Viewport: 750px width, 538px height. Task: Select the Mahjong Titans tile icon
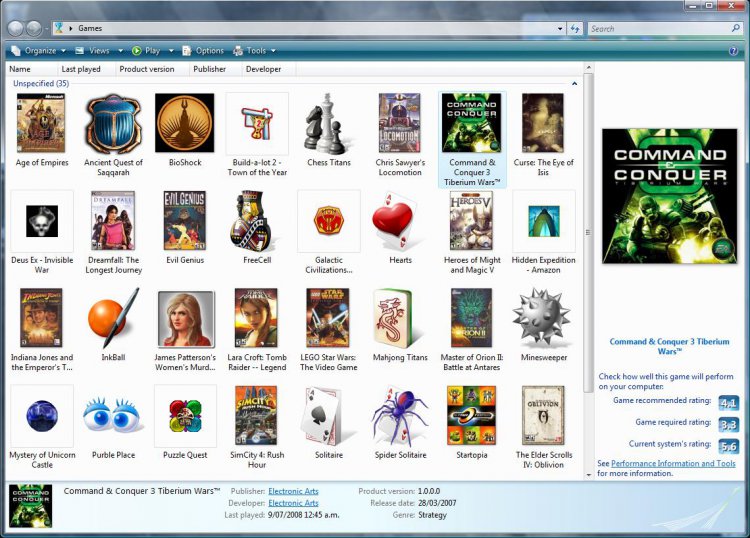pyautogui.click(x=397, y=318)
